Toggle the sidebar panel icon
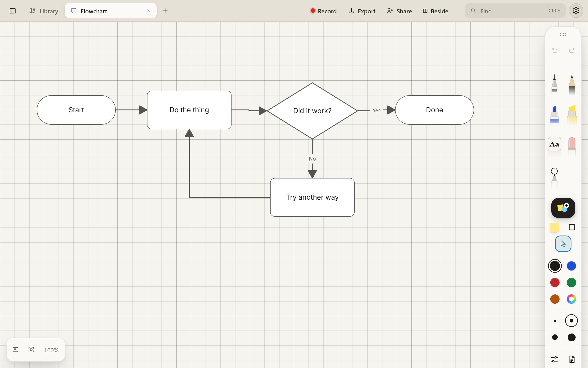 pos(13,11)
